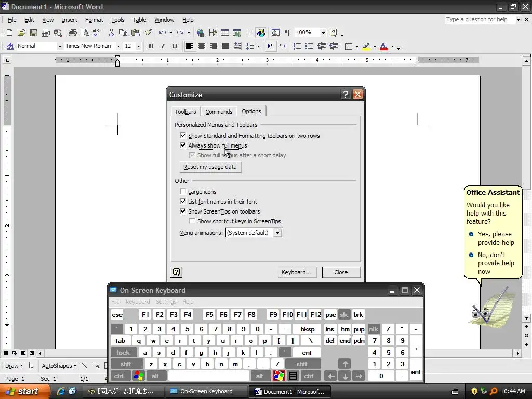Open the Menu animations dropdown
This screenshot has width=532, height=399.
click(x=277, y=233)
